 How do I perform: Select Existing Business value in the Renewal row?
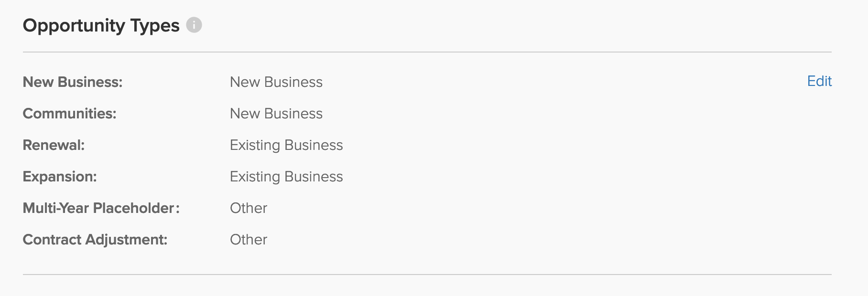click(286, 145)
